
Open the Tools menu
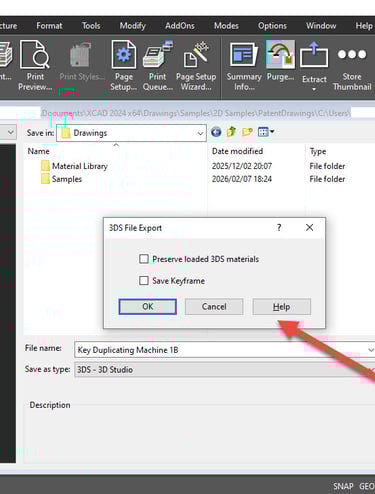click(91, 26)
